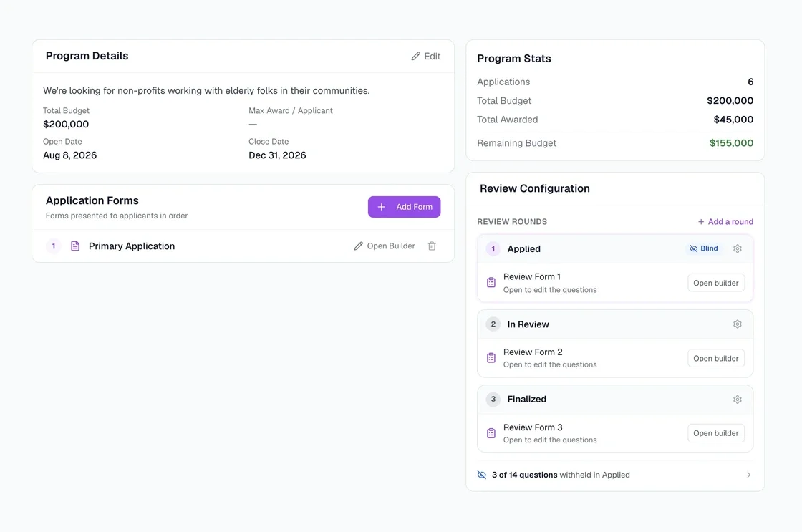The height and width of the screenshot is (532, 802).
Task: Open builder for Review Form 3
Action: coord(715,433)
